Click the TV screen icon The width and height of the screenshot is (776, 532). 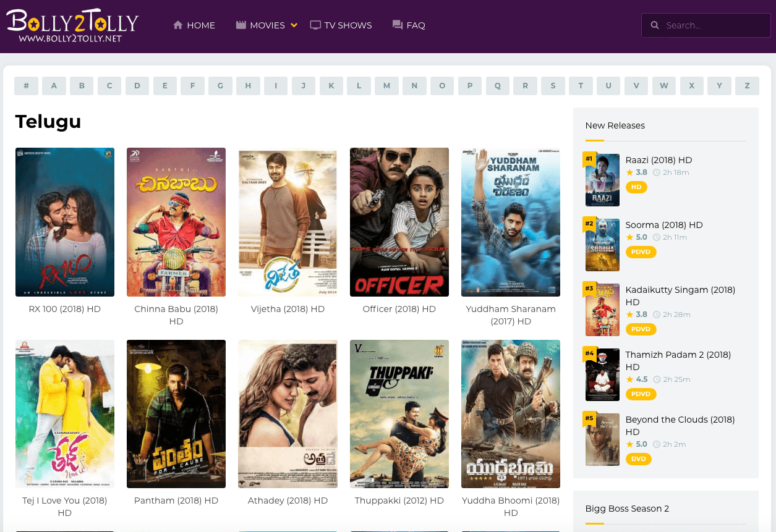[315, 25]
